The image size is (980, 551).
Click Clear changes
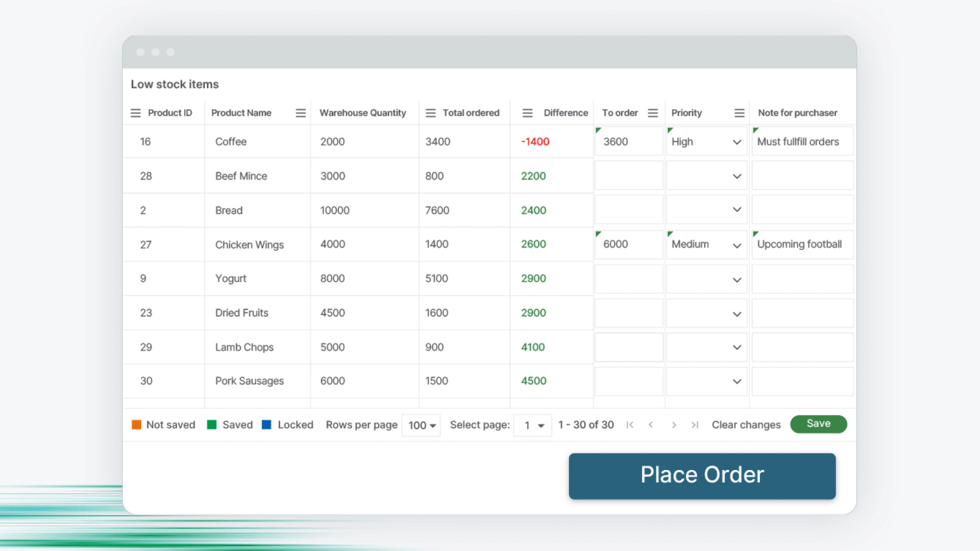(746, 425)
